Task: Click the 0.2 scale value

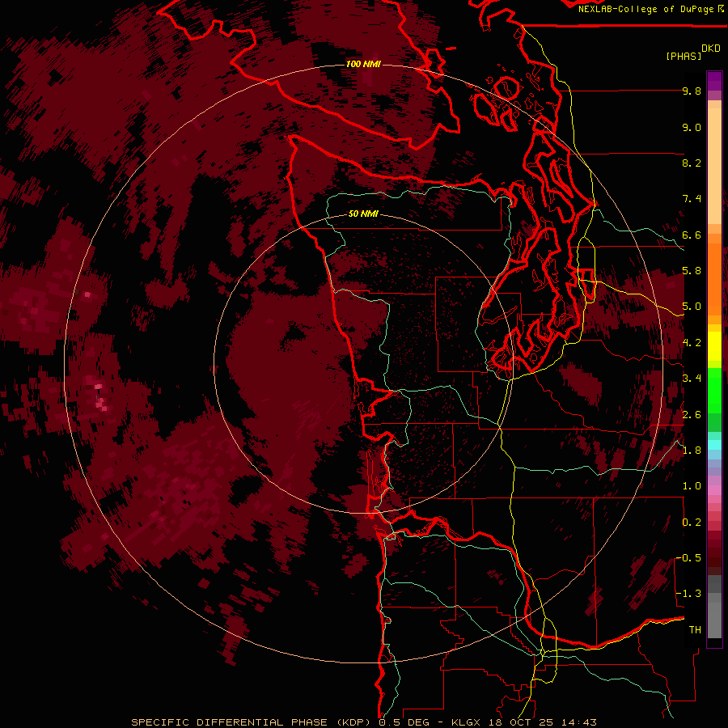Action: [692, 523]
